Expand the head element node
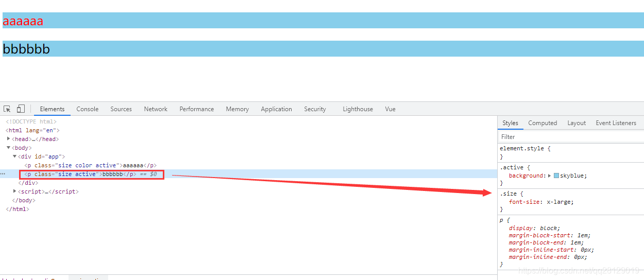Image resolution: width=644 pixels, height=280 pixels. coord(9,139)
